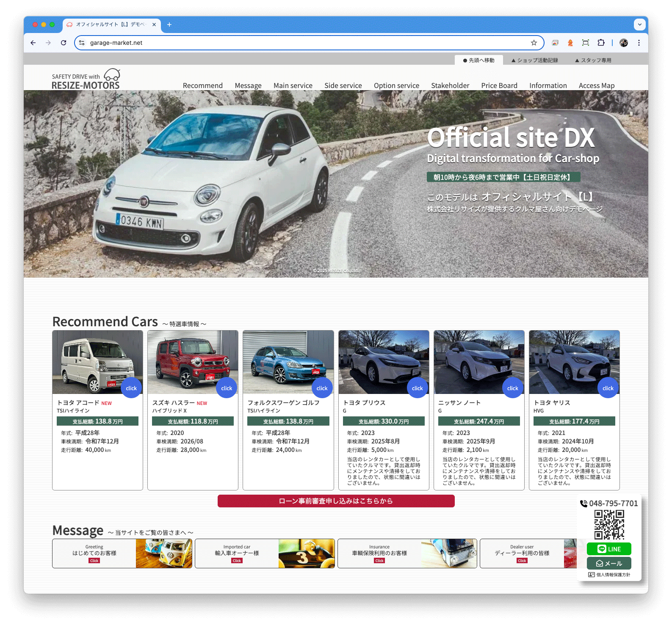Go forward to the next page
The image size is (672, 625).
[x=48, y=43]
